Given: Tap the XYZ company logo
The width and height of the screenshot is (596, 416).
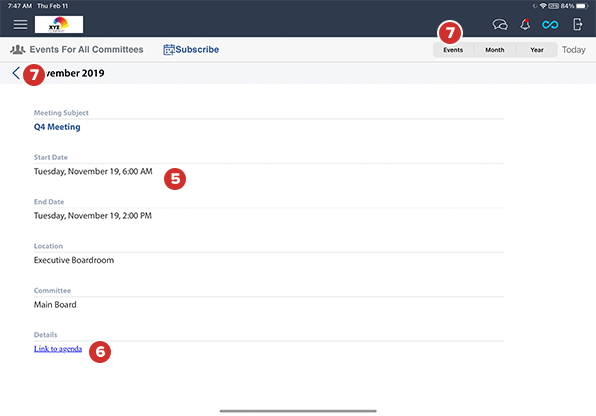Looking at the screenshot, I should click(59, 24).
